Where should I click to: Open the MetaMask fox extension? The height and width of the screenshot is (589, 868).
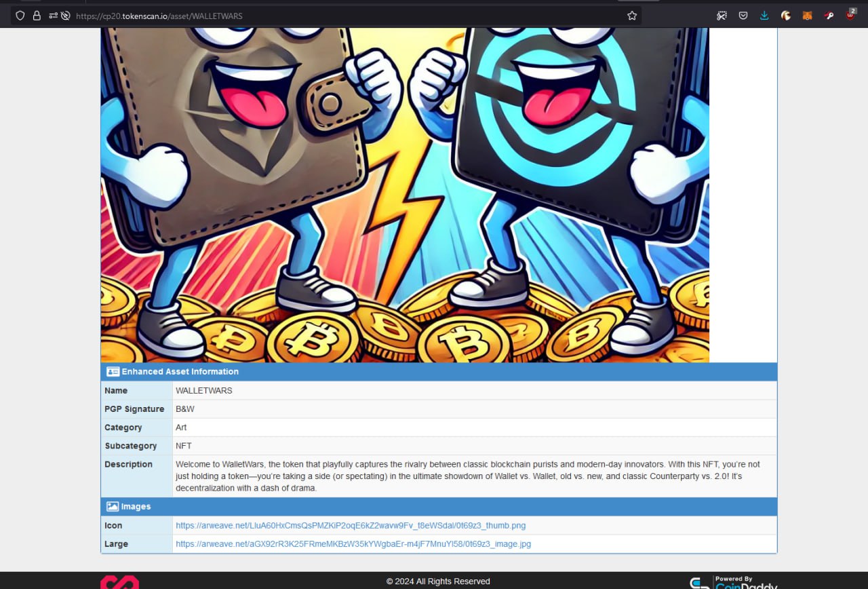click(807, 16)
